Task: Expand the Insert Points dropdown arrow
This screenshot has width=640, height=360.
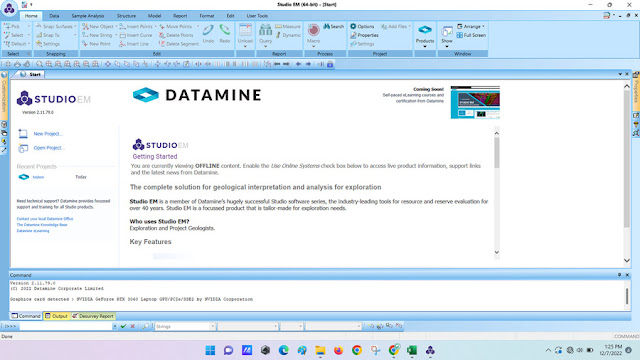Action: (x=156, y=27)
